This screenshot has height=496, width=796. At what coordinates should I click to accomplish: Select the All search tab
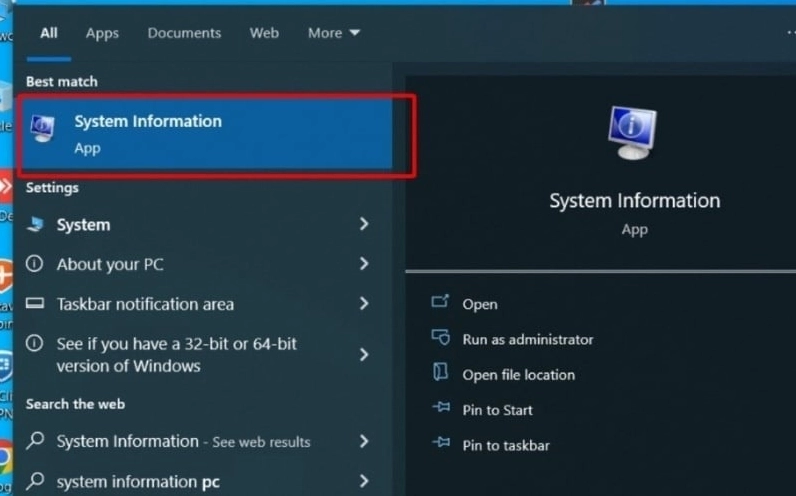pyautogui.click(x=49, y=33)
